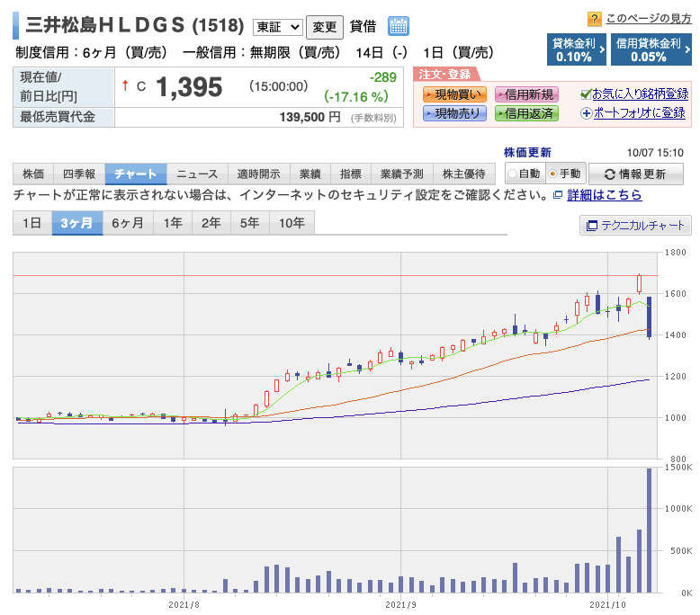
Task: Click the current price 1,395
Action: point(189,87)
